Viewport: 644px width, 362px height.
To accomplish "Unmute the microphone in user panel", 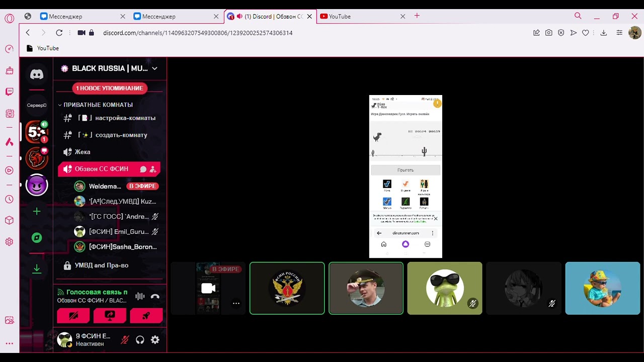I will click(125, 340).
